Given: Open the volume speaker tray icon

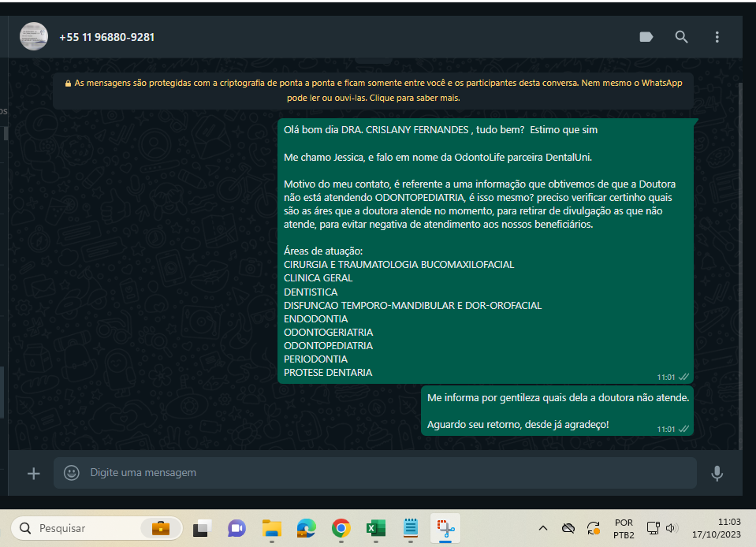Looking at the screenshot, I should 671,528.
